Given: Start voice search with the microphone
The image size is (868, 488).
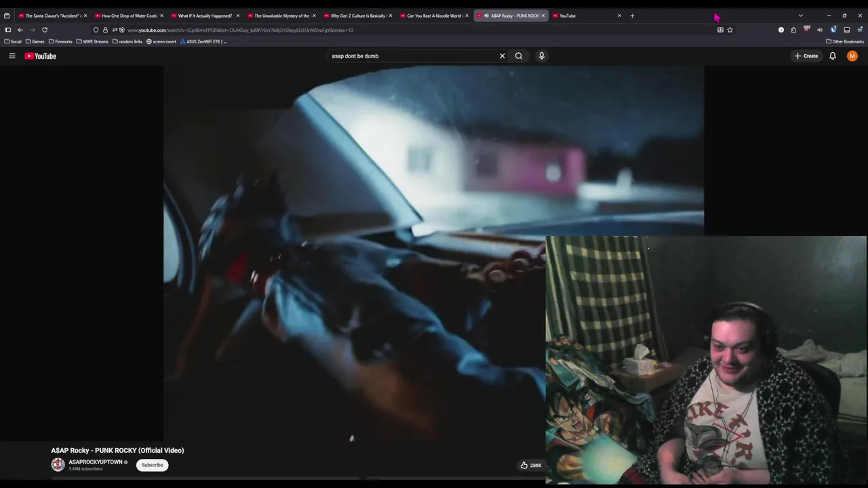Looking at the screenshot, I should (x=542, y=56).
